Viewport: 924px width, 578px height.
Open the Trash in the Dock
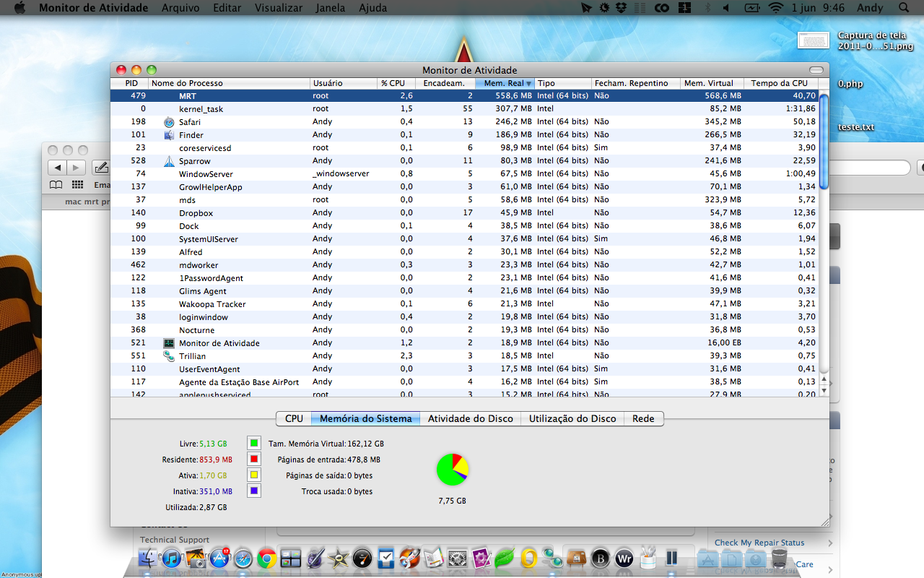[x=780, y=558]
